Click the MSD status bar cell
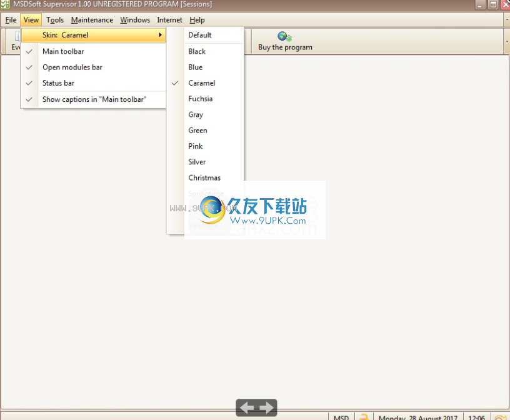Image resolution: width=510 pixels, height=420 pixels. pyautogui.click(x=341, y=417)
